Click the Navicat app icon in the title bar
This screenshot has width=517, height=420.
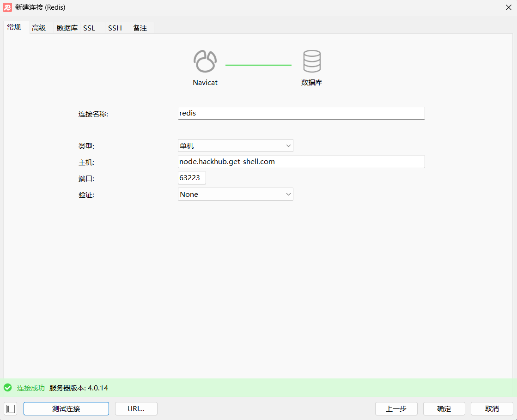point(7,7)
